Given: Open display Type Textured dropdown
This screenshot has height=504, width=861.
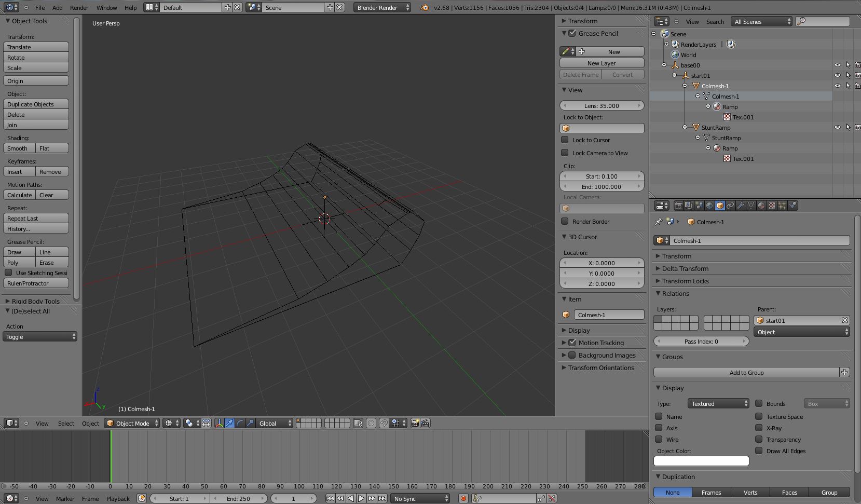Looking at the screenshot, I should [x=718, y=403].
